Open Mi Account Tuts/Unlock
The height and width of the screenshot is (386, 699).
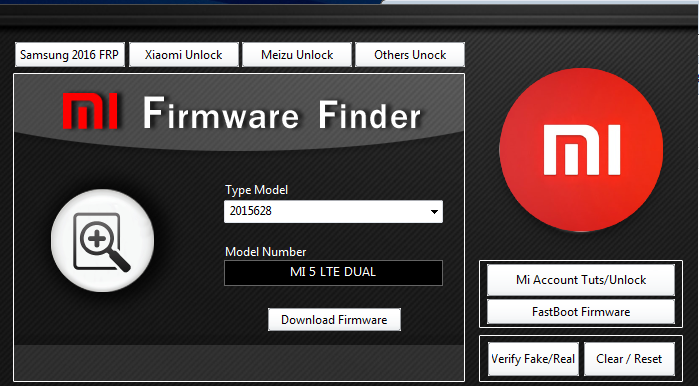pos(581,280)
